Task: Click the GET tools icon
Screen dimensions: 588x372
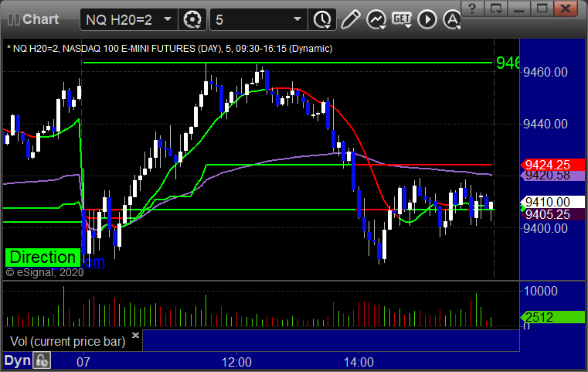Action: point(402,19)
